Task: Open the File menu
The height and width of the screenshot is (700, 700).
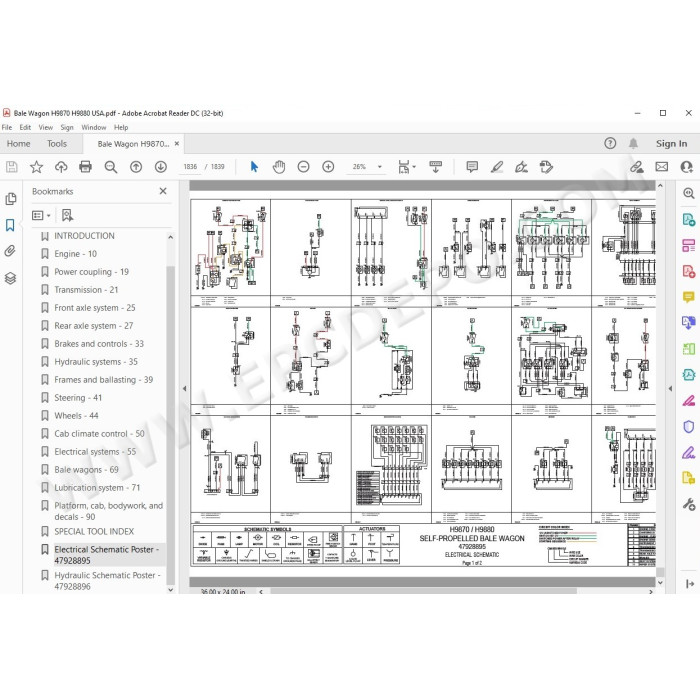Action: (x=7, y=127)
